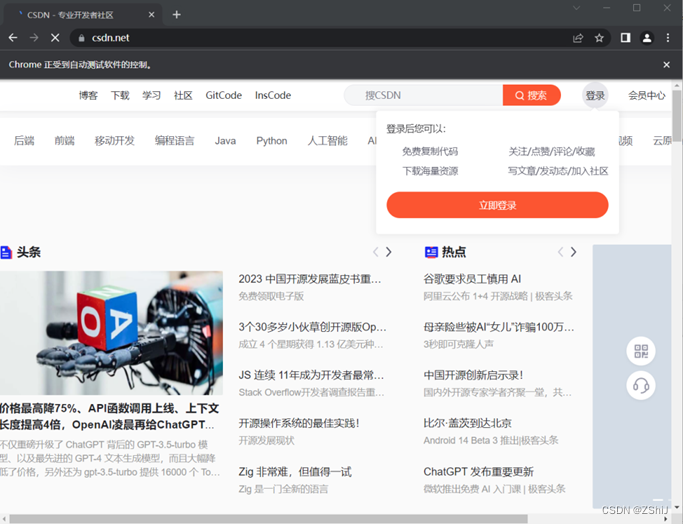
Task: Open article 2023 中国开源发展蓝皮书
Action: click(x=310, y=279)
